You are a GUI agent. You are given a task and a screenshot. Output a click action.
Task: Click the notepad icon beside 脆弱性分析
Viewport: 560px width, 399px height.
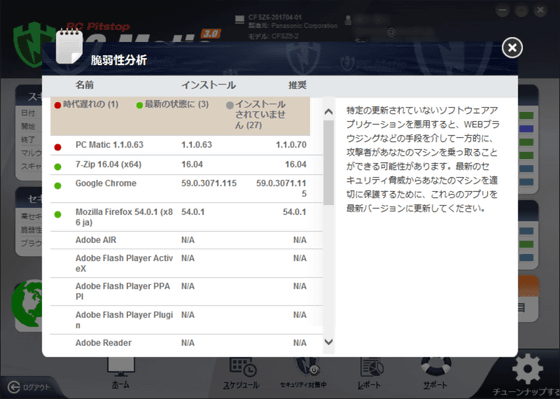(69, 47)
